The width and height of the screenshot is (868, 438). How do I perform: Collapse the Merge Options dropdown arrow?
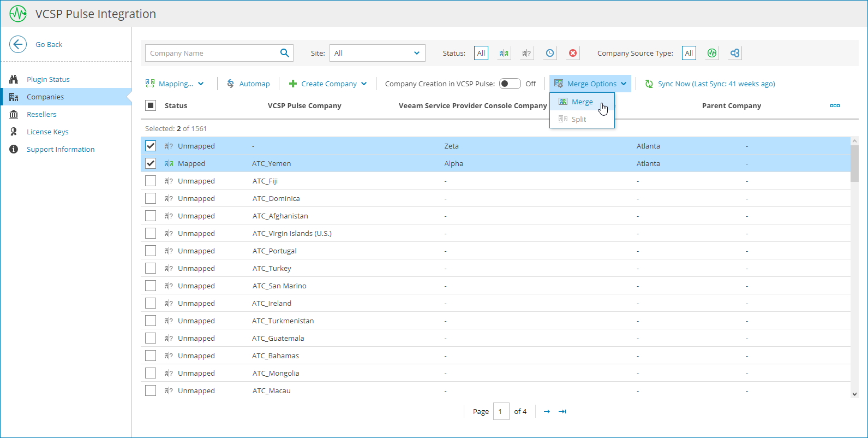(624, 84)
